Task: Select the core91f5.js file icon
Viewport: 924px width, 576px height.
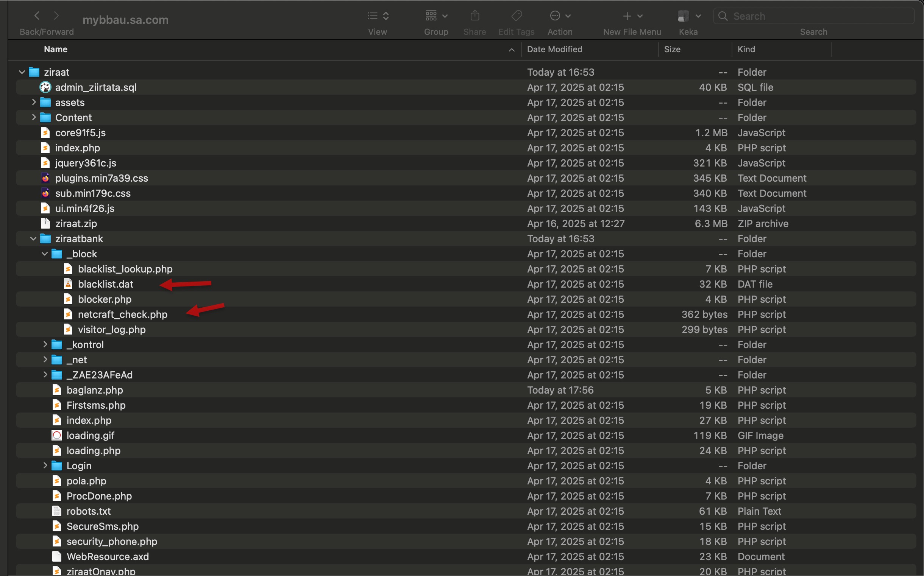Action: pos(45,132)
